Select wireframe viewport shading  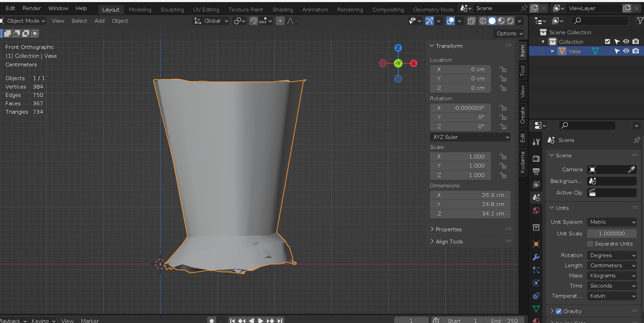point(483,21)
